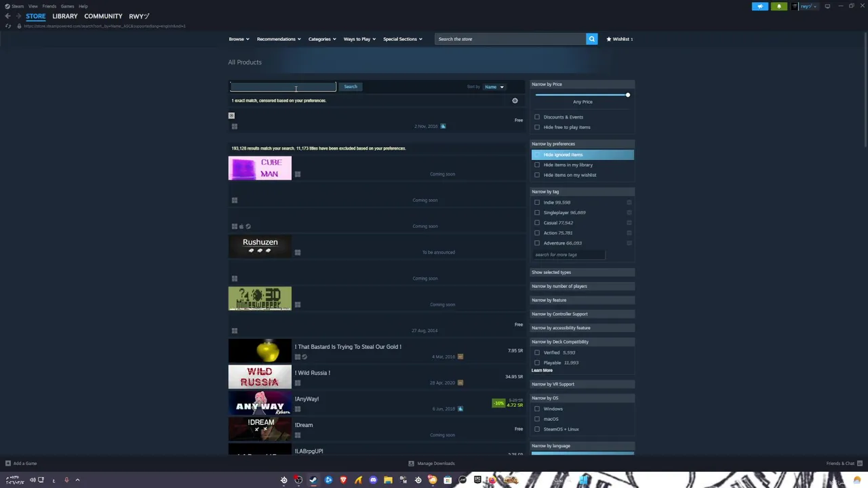This screenshot has height=488, width=868.
Task: Click the Steam icon in the taskbar
Action: (313, 480)
